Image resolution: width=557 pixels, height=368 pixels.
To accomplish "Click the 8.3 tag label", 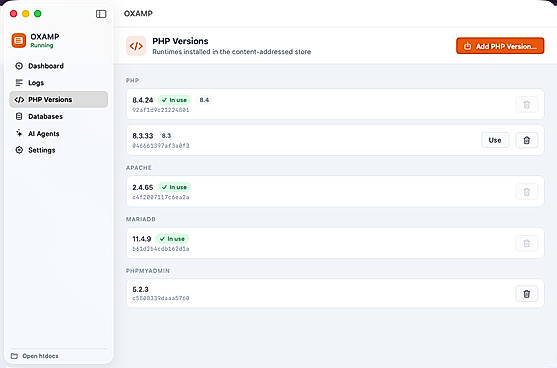I will pos(166,136).
